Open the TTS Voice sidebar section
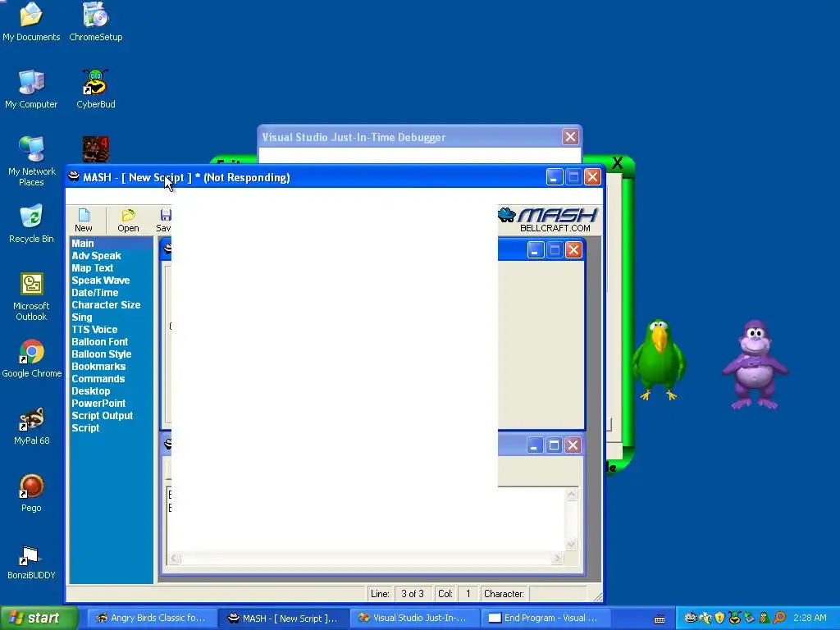 tap(94, 330)
